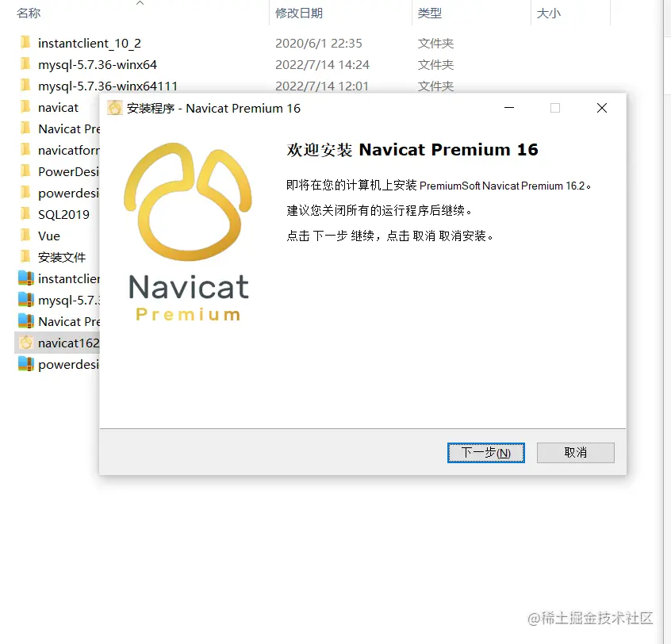The width and height of the screenshot is (671, 644).
Task: Click the powerdesi archive file icon
Action: coord(26,364)
